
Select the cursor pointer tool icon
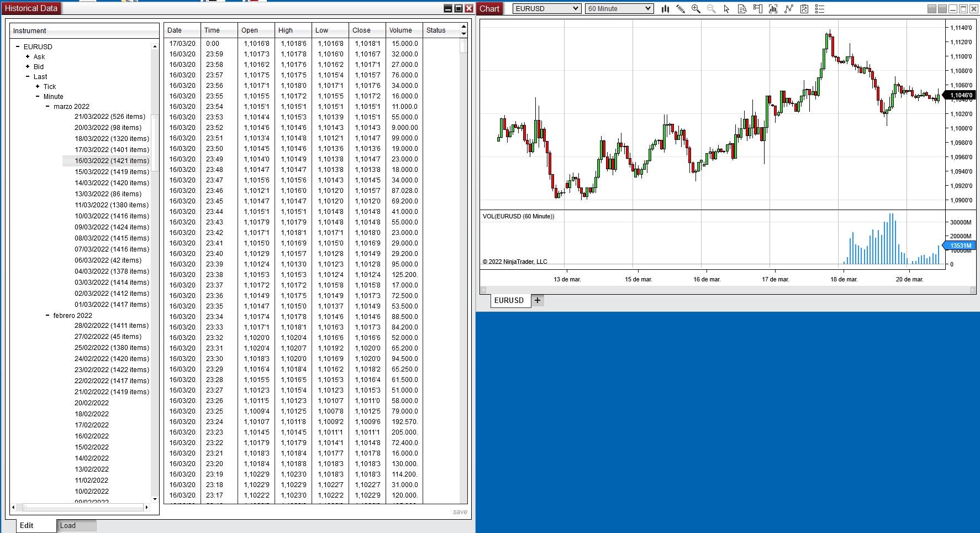(x=726, y=9)
